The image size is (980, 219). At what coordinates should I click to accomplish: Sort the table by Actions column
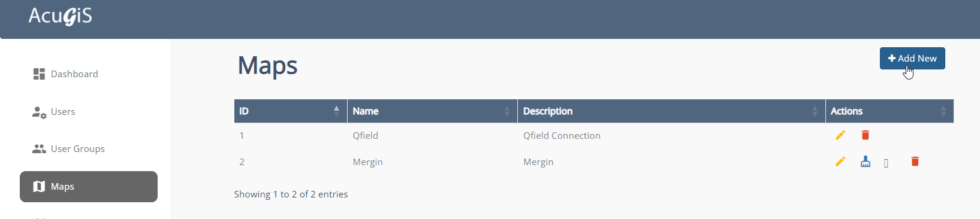[889, 111]
